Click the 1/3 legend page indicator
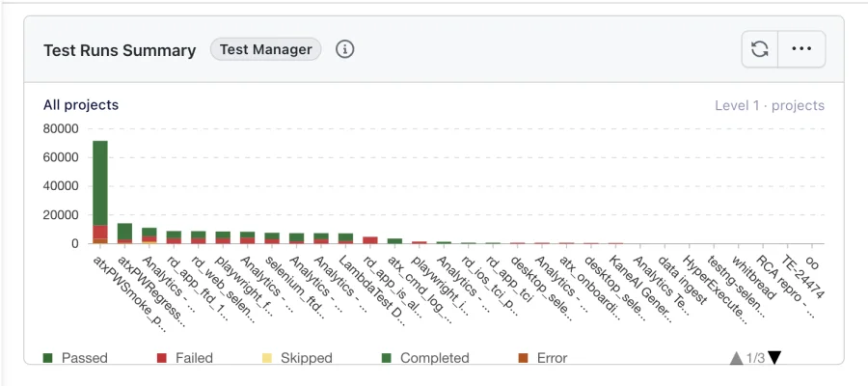The height and width of the screenshot is (386, 868). click(755, 358)
